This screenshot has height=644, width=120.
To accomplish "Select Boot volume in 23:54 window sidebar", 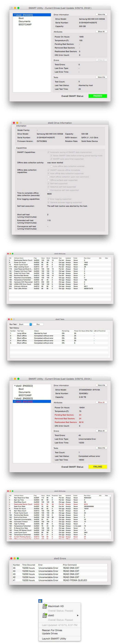I will coord(21,389).
